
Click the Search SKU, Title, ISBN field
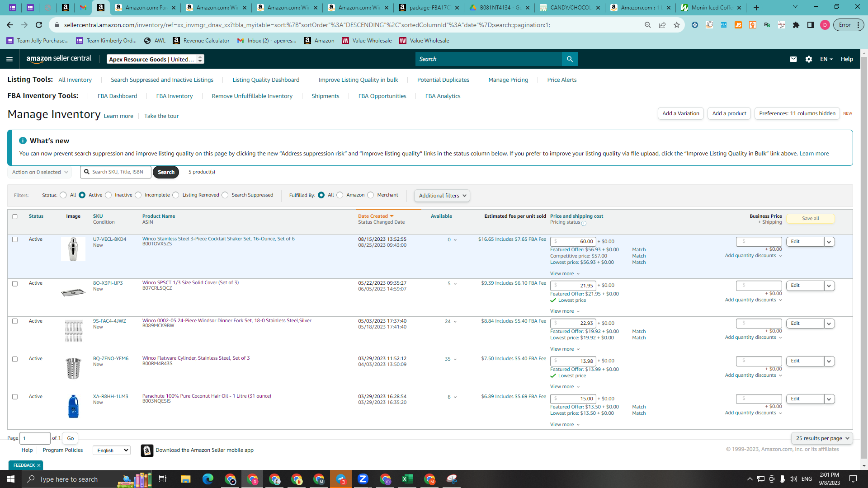click(116, 172)
